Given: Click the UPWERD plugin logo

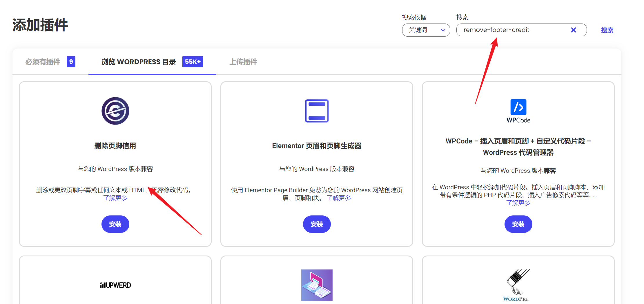Looking at the screenshot, I should (x=115, y=285).
